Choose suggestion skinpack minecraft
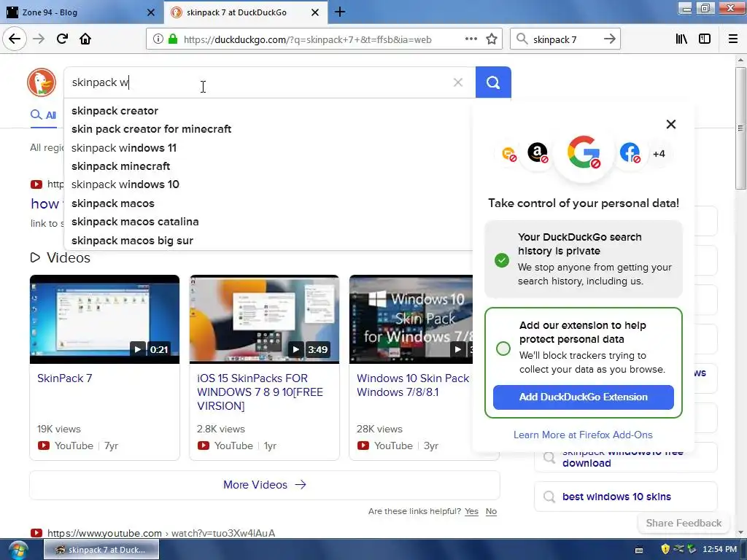The height and width of the screenshot is (560, 747). coord(268,166)
